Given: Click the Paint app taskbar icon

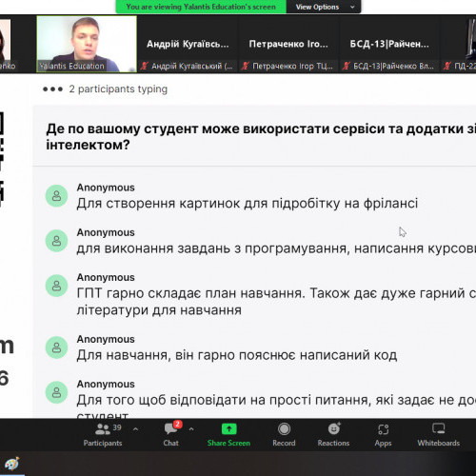Looking at the screenshot, I should point(12,465).
